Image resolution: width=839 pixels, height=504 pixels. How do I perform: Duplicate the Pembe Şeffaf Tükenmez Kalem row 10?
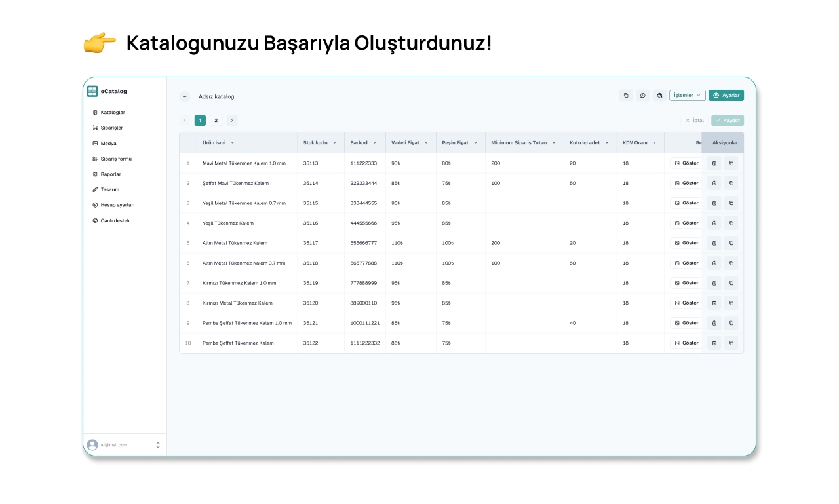coord(731,343)
